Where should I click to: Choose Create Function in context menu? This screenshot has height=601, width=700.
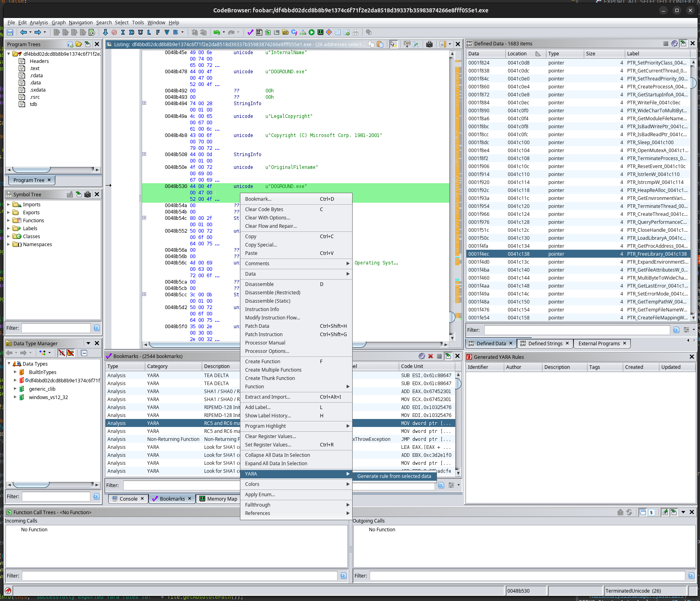click(296, 361)
